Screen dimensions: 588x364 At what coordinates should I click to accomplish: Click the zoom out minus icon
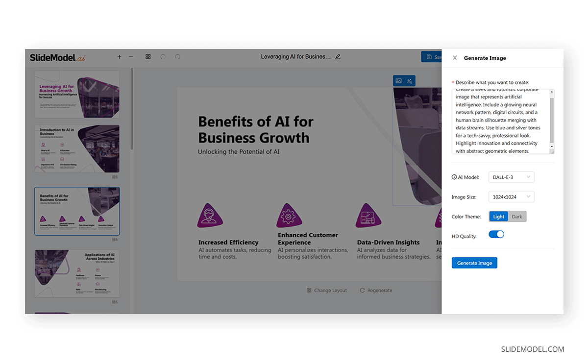(x=131, y=57)
